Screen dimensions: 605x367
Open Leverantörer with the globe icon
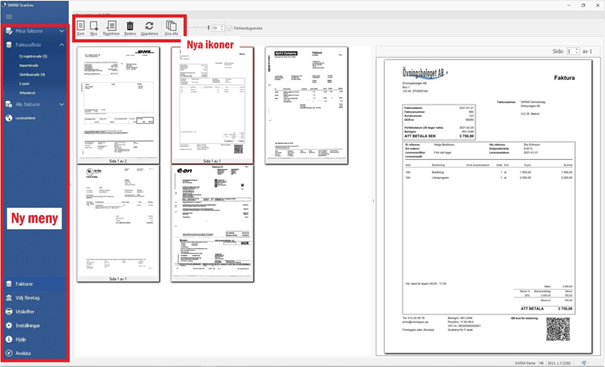(x=21, y=118)
